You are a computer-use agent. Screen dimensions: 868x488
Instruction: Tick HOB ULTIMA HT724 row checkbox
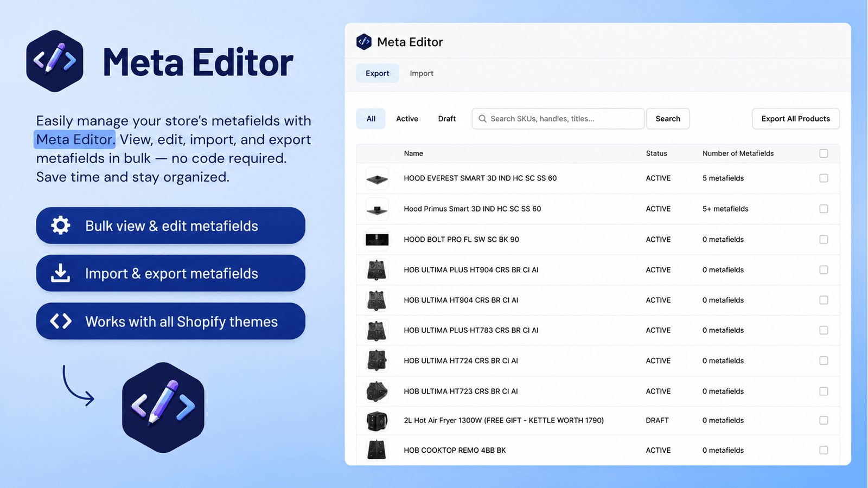click(x=824, y=361)
